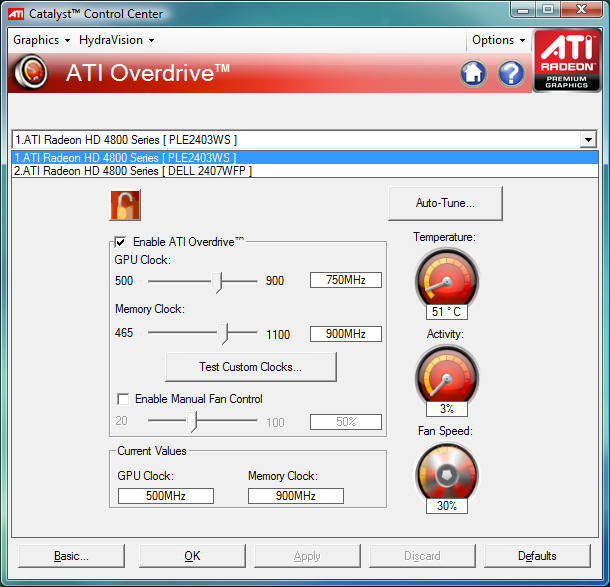Select 2.ATI Radeon HD 4800 Series DELL 2407WFP

click(305, 171)
